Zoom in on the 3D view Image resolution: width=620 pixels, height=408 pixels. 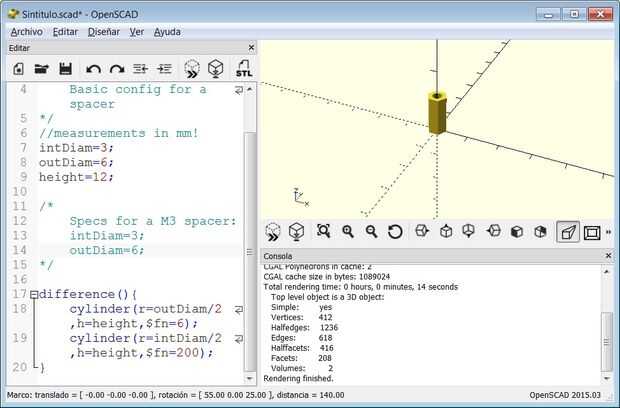(x=348, y=231)
